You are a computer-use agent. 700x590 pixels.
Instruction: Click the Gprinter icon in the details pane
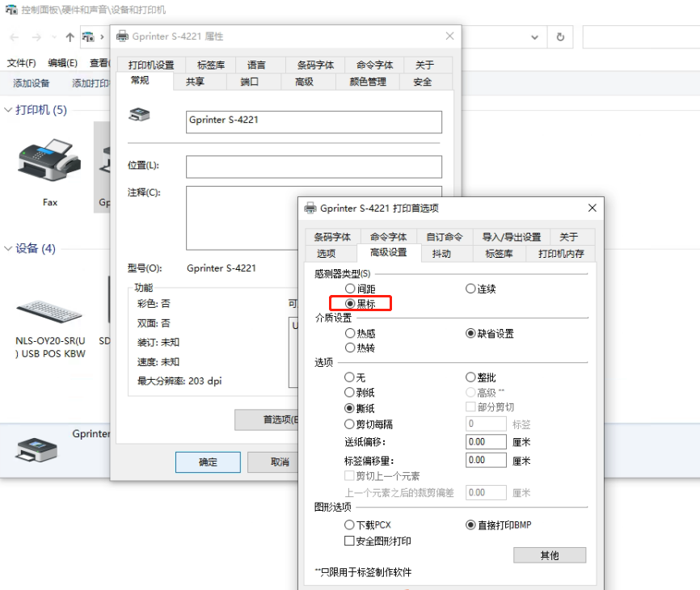(x=36, y=449)
